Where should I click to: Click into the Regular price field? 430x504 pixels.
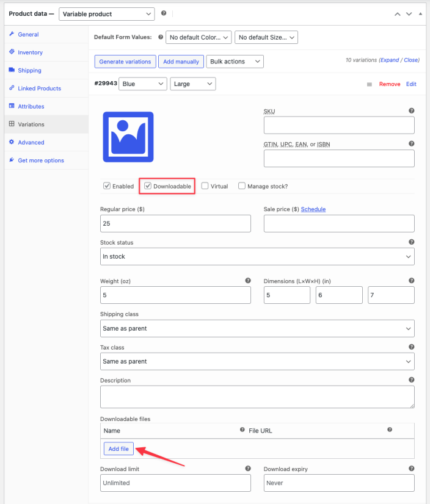pyautogui.click(x=175, y=223)
